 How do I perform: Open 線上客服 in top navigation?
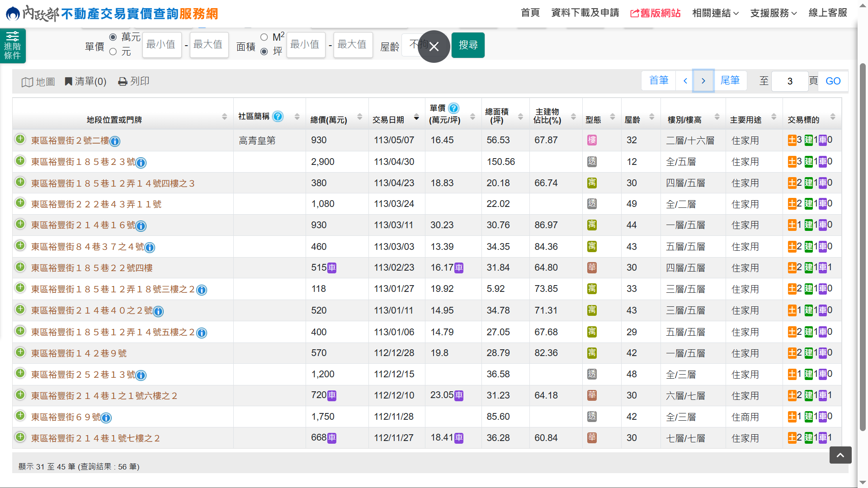tap(828, 13)
